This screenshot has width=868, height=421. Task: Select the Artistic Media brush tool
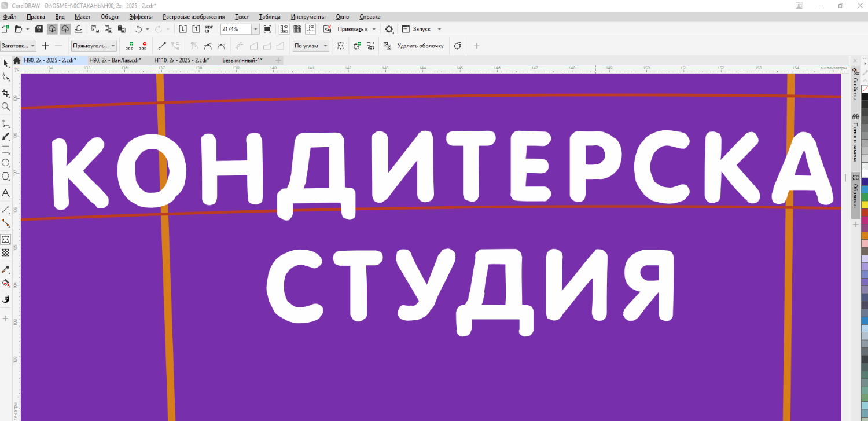click(6, 137)
